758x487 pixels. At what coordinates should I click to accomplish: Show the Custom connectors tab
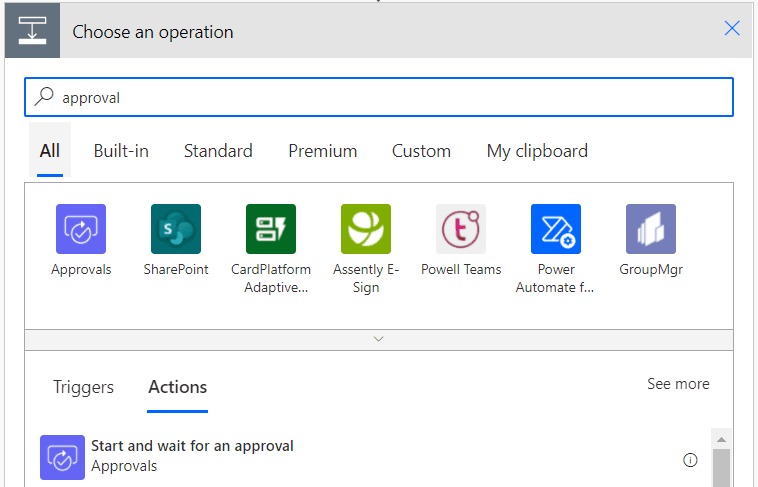coord(421,150)
